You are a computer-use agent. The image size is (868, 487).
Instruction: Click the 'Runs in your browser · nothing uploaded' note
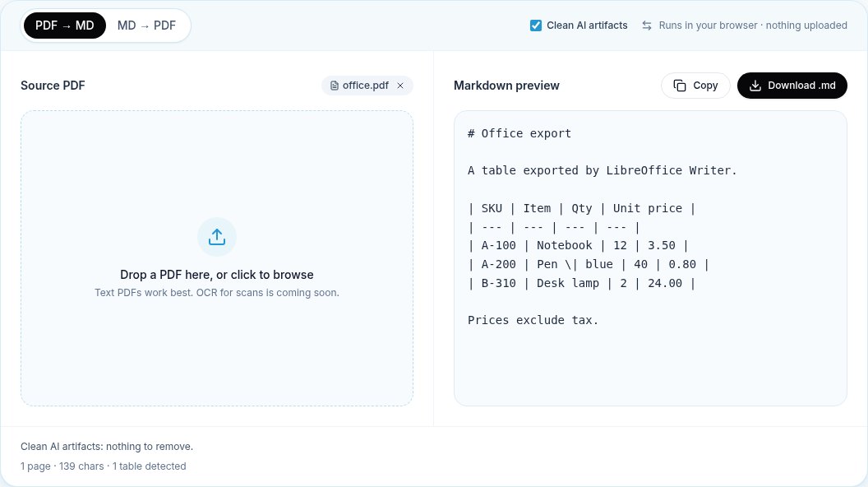pos(753,26)
